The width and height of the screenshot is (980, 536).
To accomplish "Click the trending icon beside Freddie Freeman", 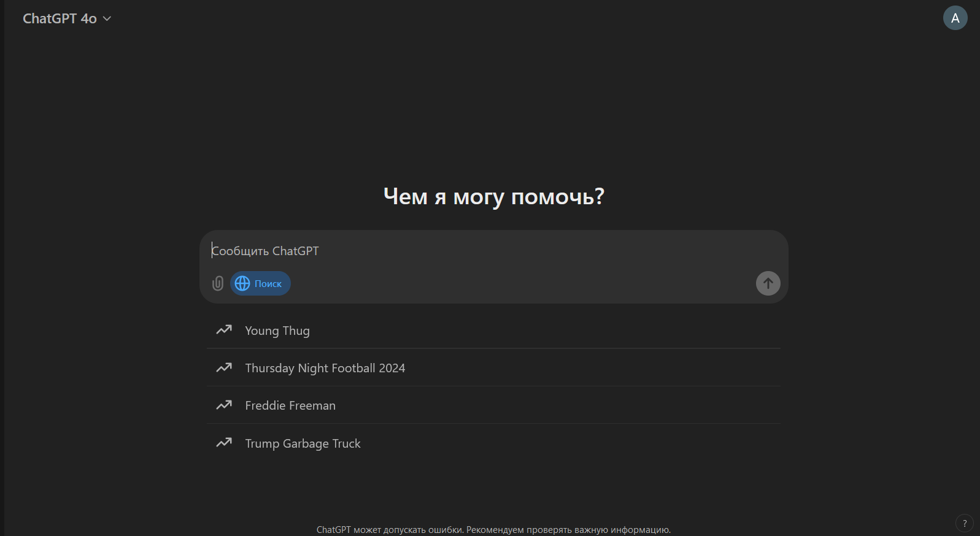I will click(224, 405).
